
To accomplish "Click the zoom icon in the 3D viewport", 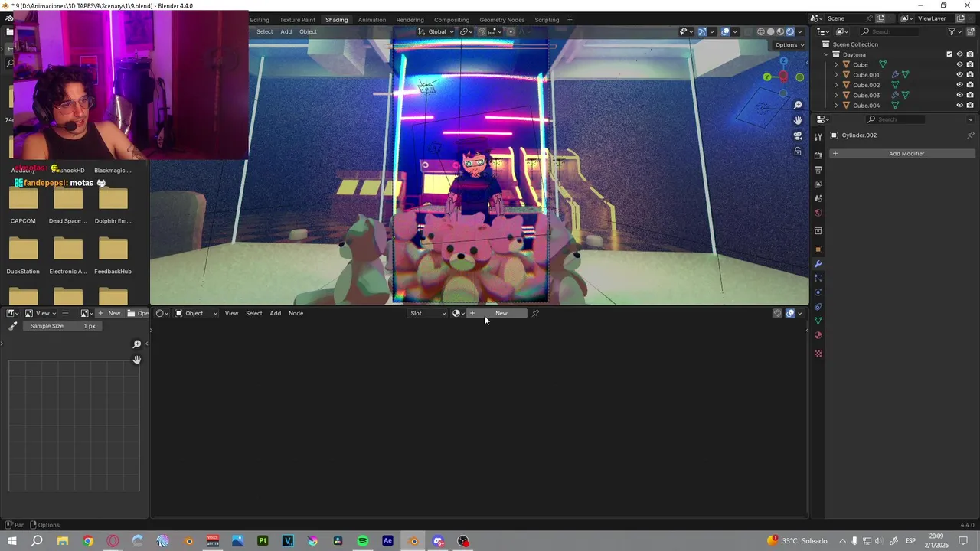I will pyautogui.click(x=798, y=105).
